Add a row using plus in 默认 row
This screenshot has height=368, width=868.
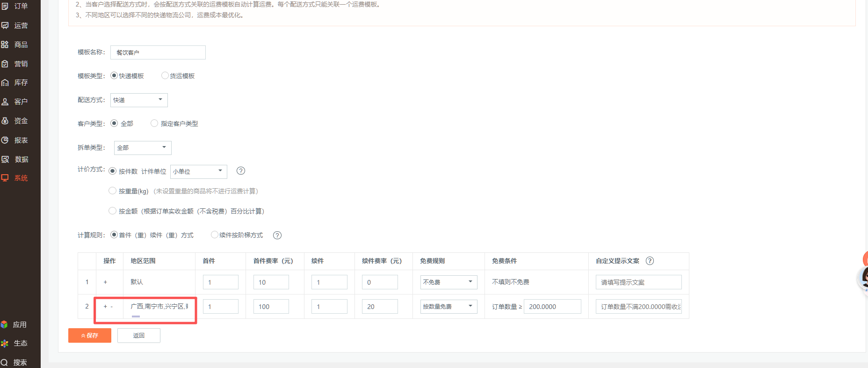pyautogui.click(x=105, y=282)
